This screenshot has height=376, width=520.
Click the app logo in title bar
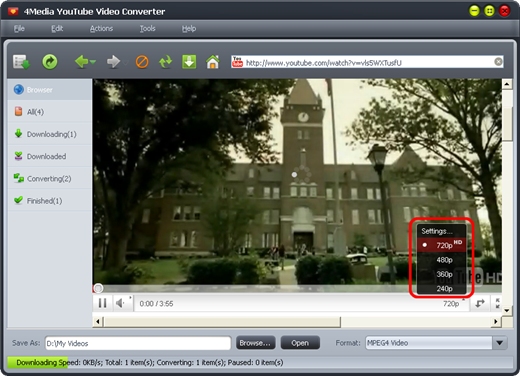click(x=13, y=11)
